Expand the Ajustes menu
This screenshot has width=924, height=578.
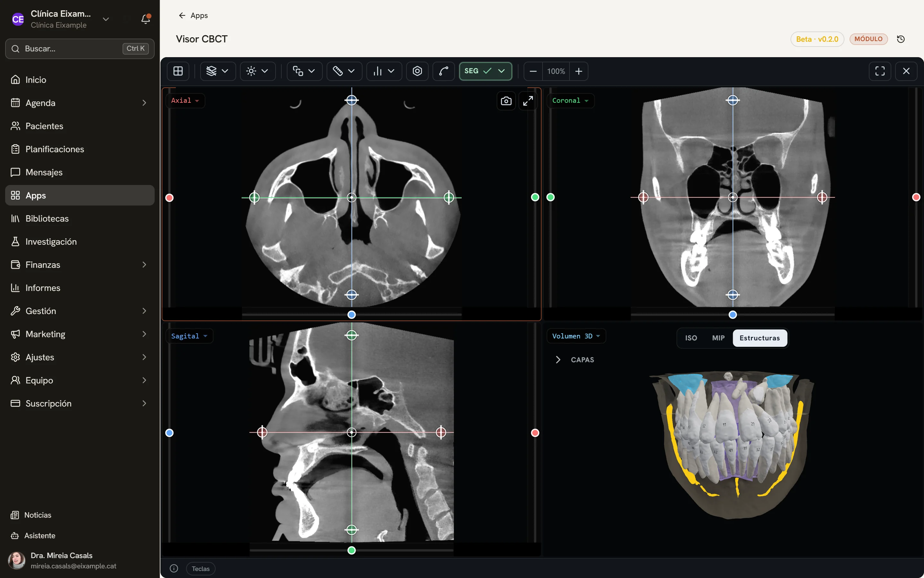80,357
